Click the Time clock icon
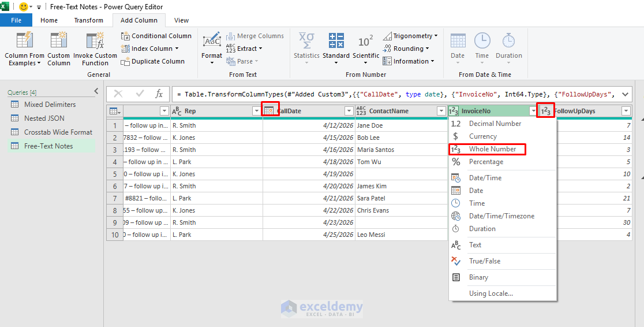644x327 pixels. [x=482, y=40]
